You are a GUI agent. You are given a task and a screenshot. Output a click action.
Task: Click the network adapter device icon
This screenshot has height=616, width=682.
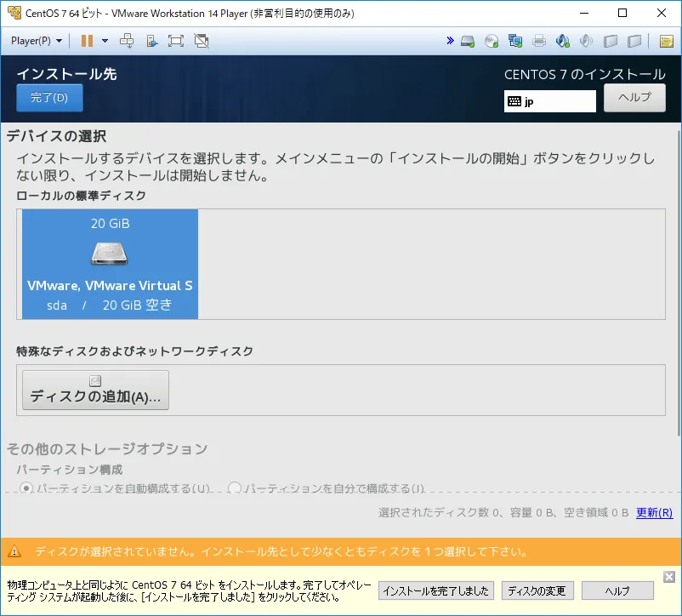515,42
